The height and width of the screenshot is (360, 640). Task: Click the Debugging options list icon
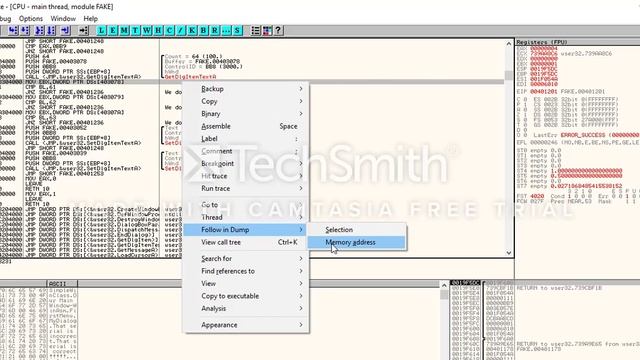pyautogui.click(x=256, y=30)
